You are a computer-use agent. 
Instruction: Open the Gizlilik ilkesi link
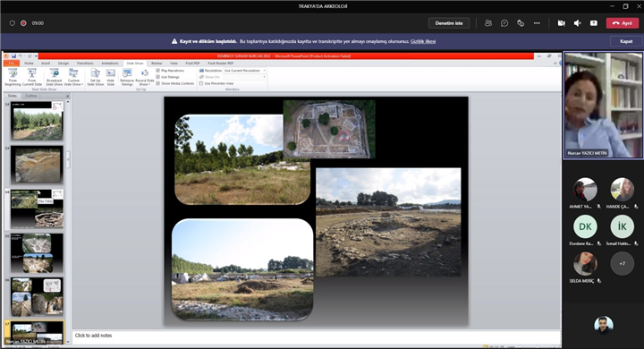pyautogui.click(x=423, y=41)
